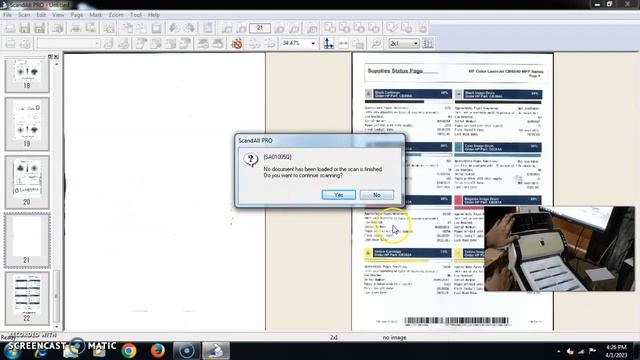This screenshot has height=360, width=640.
Task: Open the scan profile dropdown in toolbar
Action: click(68, 43)
